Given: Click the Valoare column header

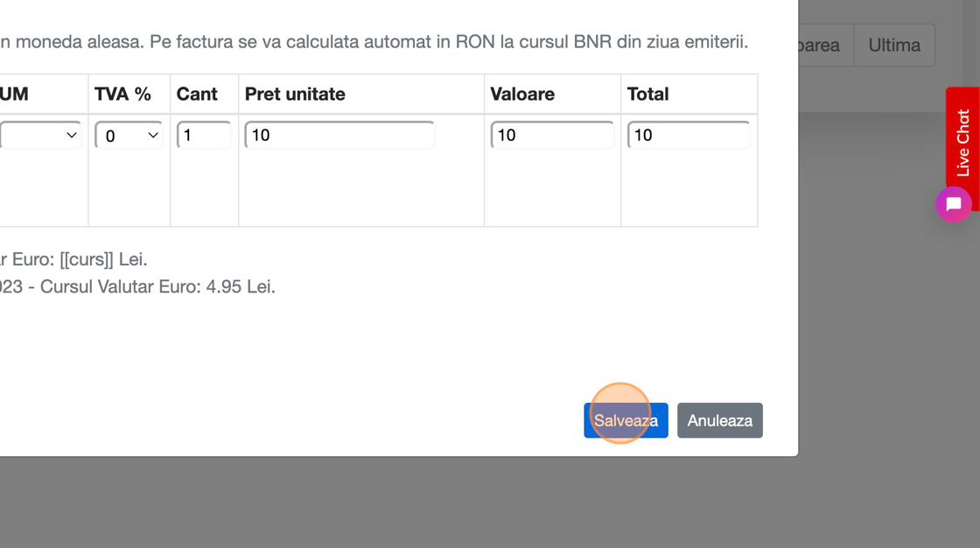Looking at the screenshot, I should pyautogui.click(x=522, y=95).
